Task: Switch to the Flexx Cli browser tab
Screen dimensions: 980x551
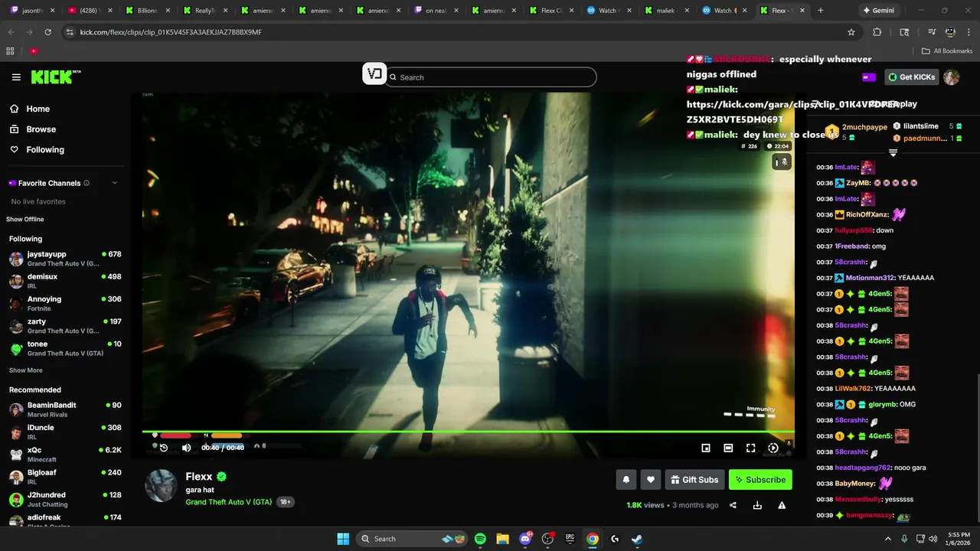Action: (551, 11)
